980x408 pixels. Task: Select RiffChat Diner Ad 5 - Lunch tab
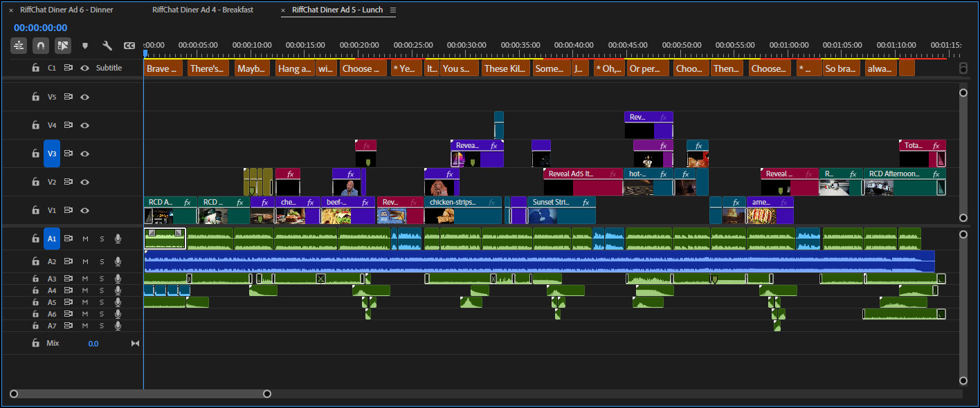point(337,10)
